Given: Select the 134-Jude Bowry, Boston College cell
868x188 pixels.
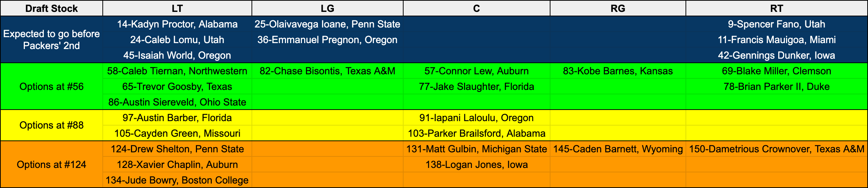Looking at the screenshot, I should [177, 180].
